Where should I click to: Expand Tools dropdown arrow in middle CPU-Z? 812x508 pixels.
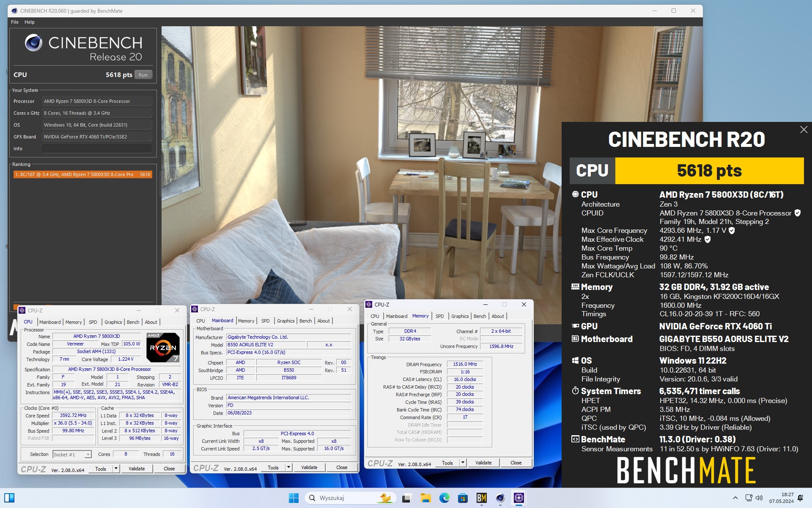pos(288,467)
